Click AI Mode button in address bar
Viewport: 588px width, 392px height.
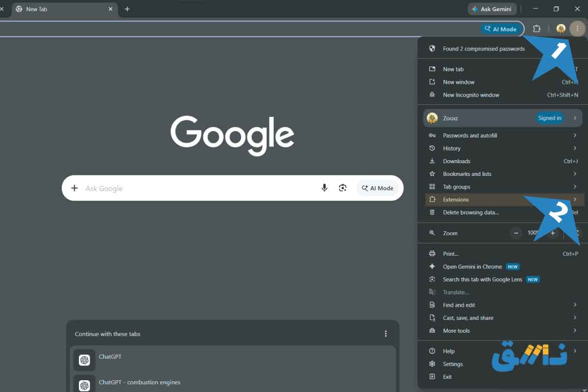click(x=501, y=29)
